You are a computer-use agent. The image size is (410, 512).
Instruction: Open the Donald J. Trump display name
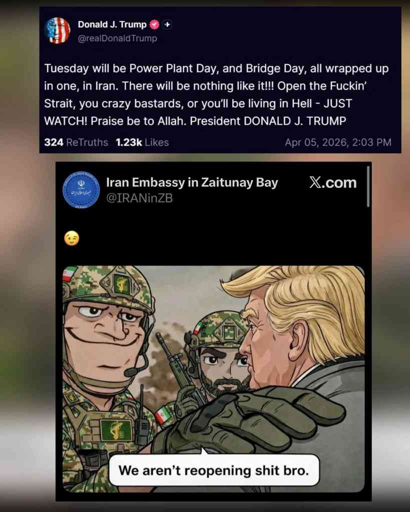coord(112,25)
